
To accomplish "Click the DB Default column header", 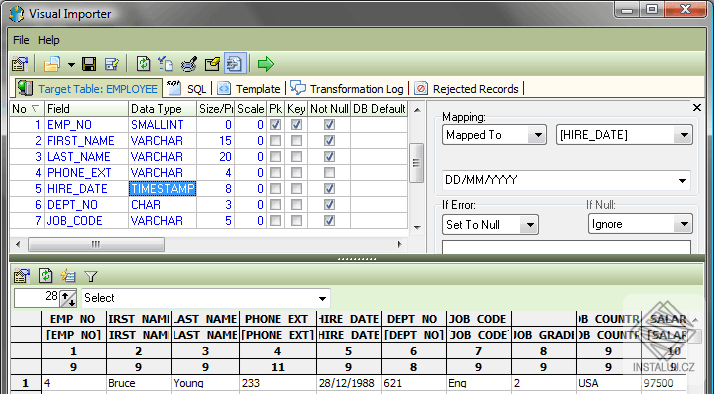I will click(379, 108).
